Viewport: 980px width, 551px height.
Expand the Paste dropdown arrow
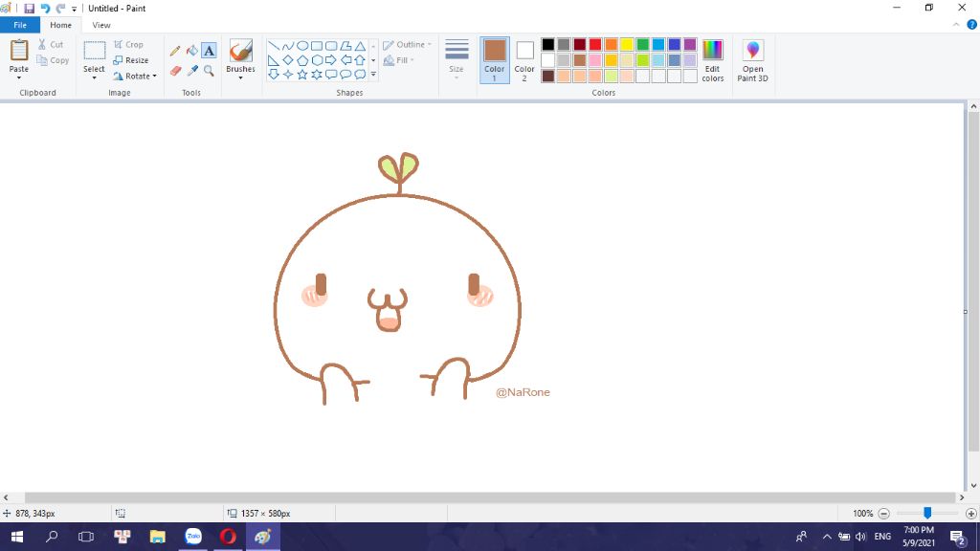[x=19, y=77]
